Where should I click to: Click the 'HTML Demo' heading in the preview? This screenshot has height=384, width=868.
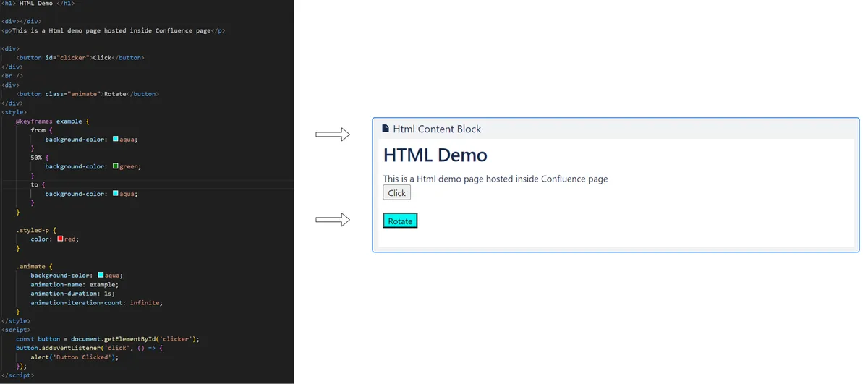tap(435, 155)
